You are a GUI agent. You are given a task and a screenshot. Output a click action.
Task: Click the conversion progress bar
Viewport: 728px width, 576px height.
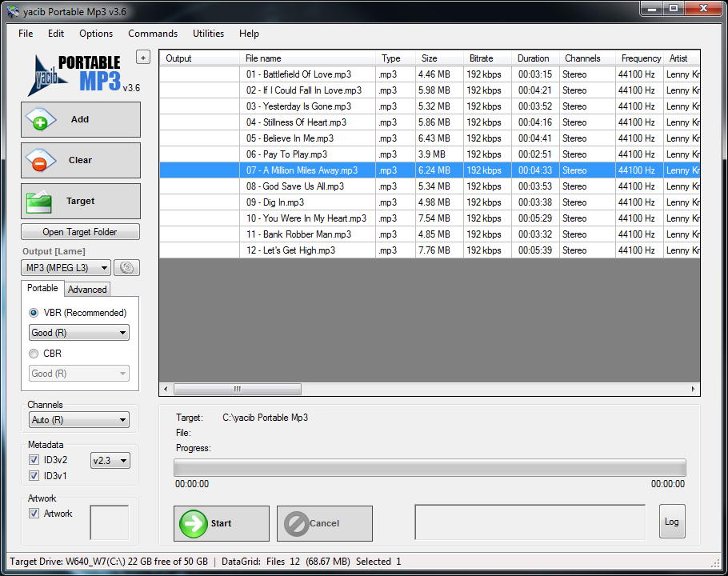(x=430, y=467)
